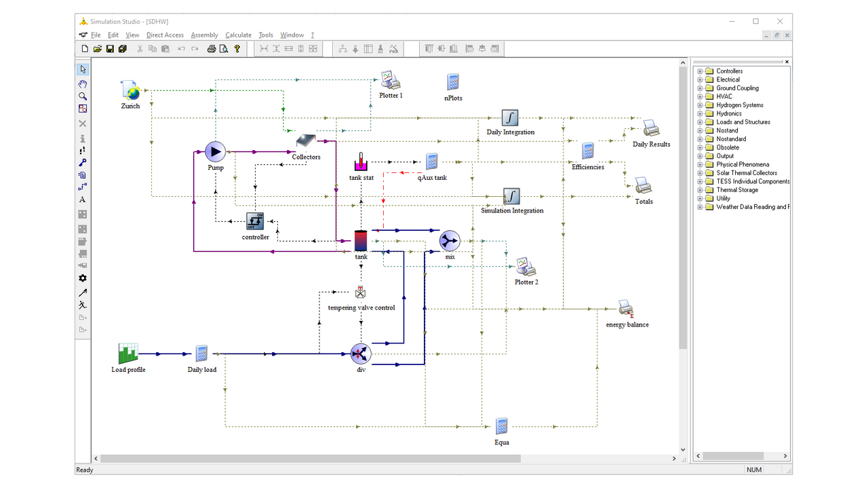Click the canvas vertical scrollbar thumb
This screenshot has width=868, height=488.
click(x=683, y=208)
